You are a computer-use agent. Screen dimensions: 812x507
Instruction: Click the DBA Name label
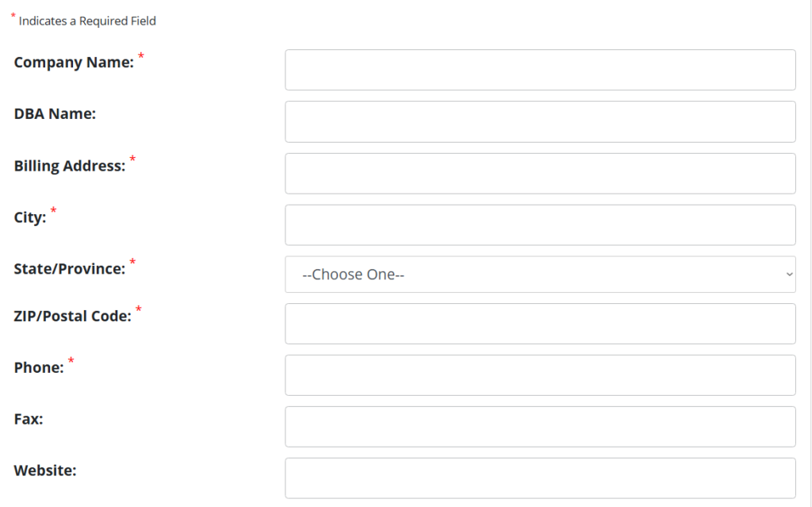click(x=54, y=113)
